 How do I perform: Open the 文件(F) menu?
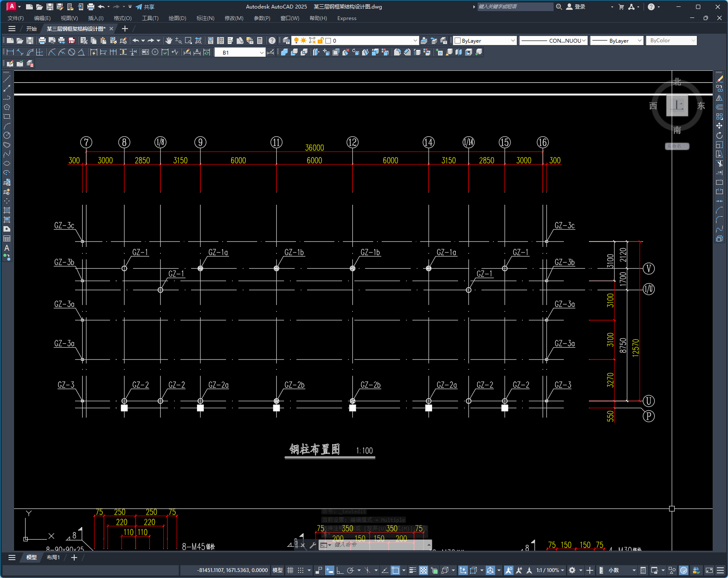[x=16, y=18]
